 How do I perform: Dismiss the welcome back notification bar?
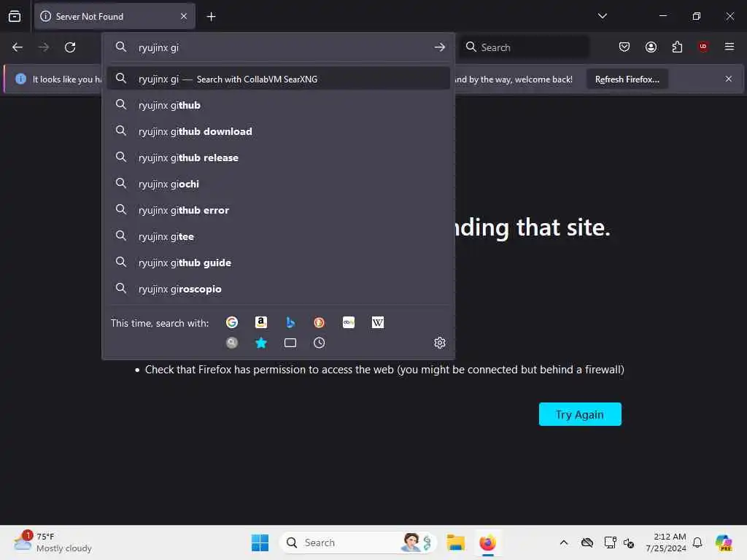pos(729,79)
